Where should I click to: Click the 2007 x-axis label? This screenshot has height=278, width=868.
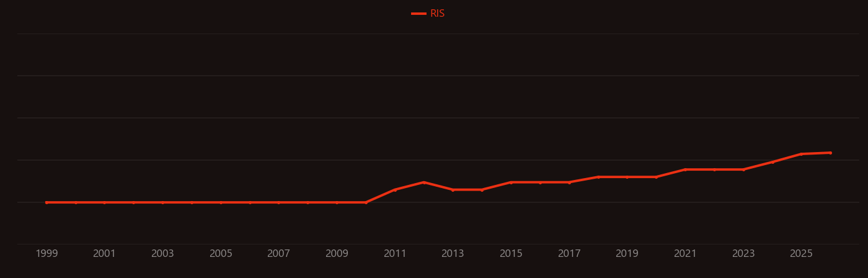[x=278, y=254]
